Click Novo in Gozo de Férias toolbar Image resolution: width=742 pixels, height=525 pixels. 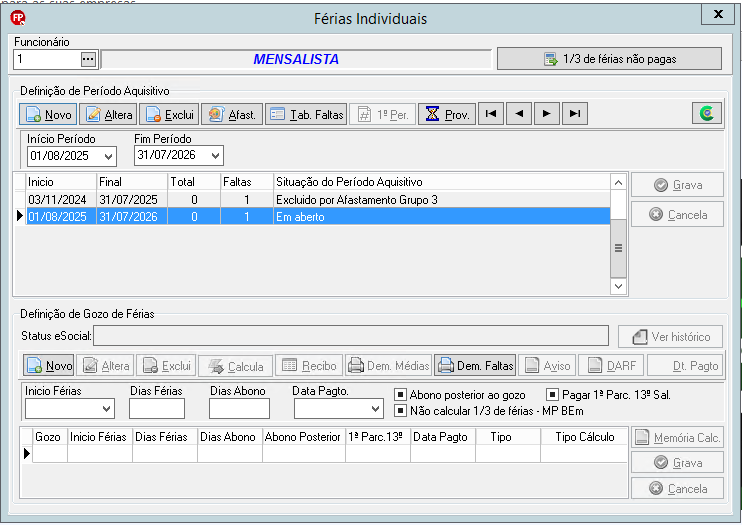point(48,365)
